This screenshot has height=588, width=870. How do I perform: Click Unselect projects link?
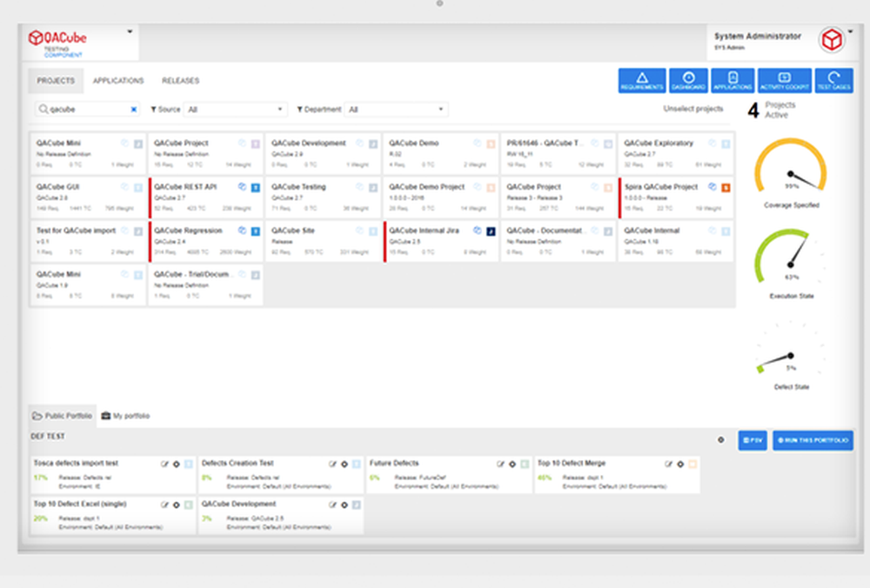(693, 109)
